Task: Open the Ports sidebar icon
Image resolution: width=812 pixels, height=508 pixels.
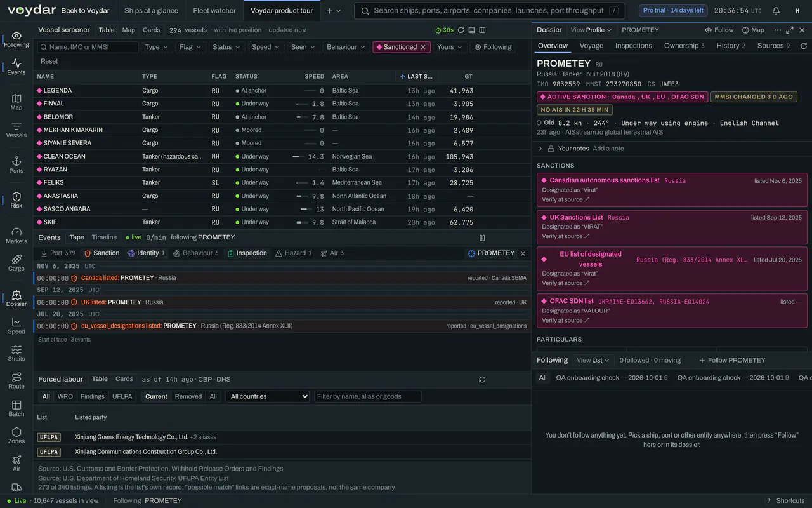Action: tap(16, 165)
